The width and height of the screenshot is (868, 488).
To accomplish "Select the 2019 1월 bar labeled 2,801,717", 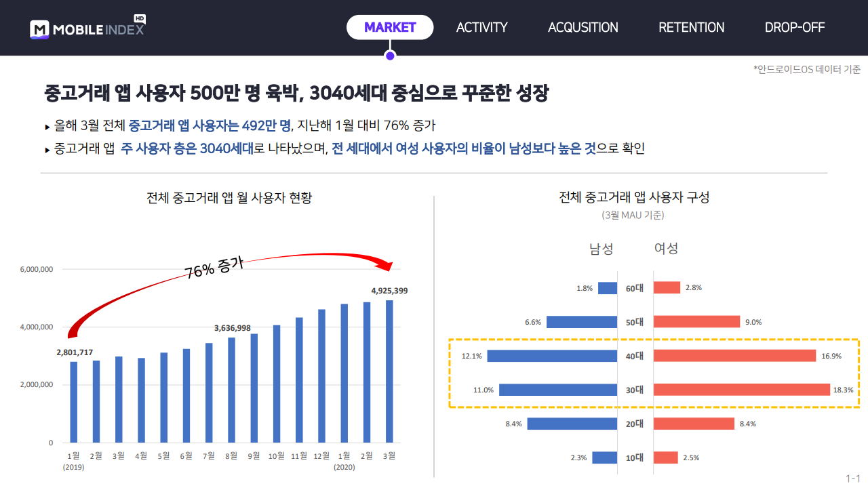I will (74, 402).
